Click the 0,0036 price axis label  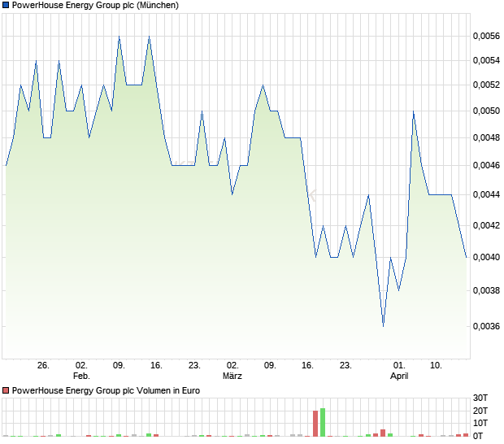486,326
